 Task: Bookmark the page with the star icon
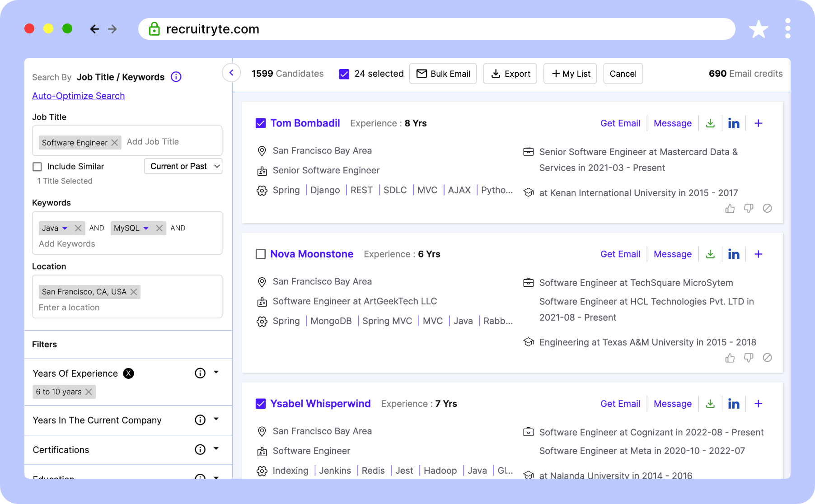click(759, 28)
